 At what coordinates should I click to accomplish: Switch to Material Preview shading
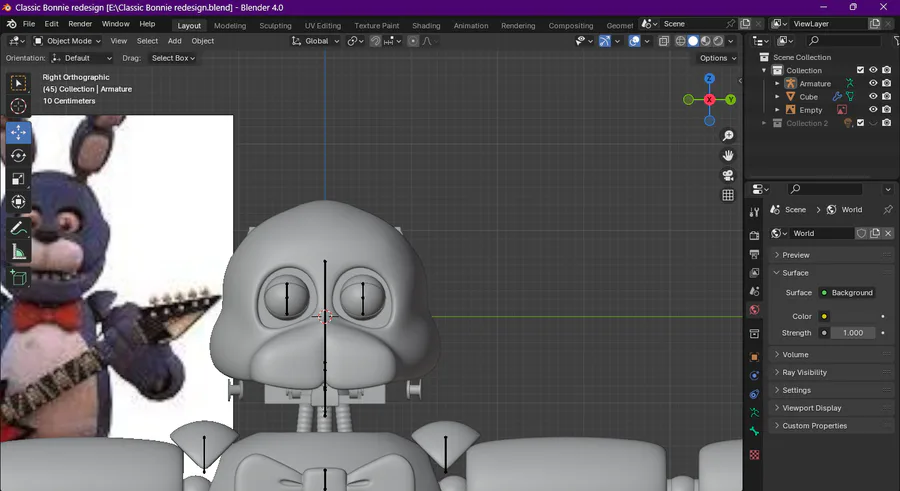[x=705, y=41]
